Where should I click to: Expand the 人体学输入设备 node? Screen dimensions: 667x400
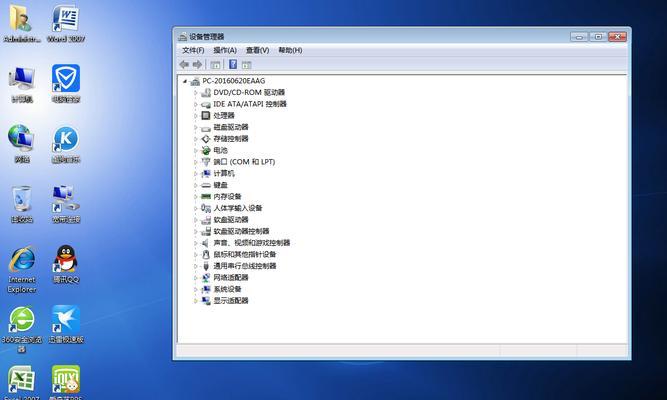[196, 208]
